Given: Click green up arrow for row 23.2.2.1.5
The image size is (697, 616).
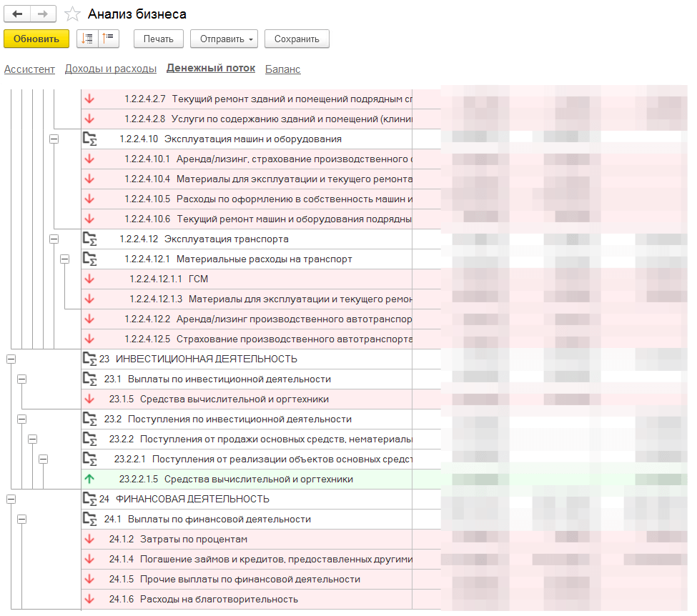Looking at the screenshot, I should [89, 480].
